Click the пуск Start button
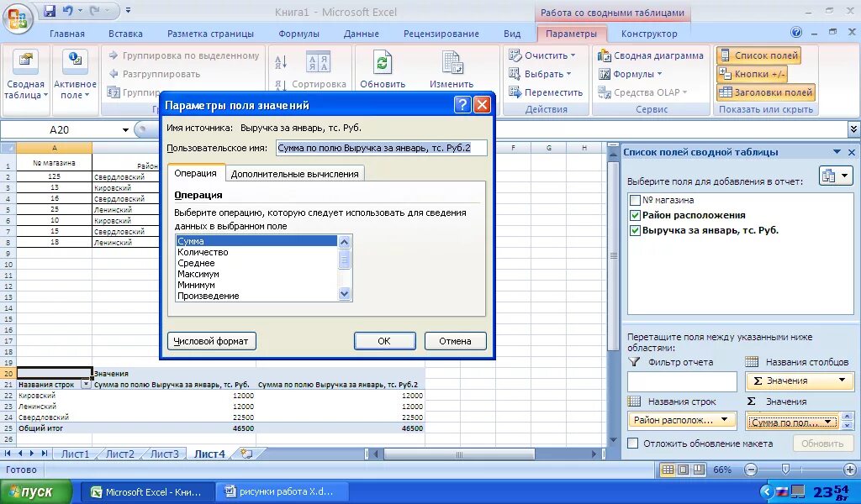 click(35, 492)
